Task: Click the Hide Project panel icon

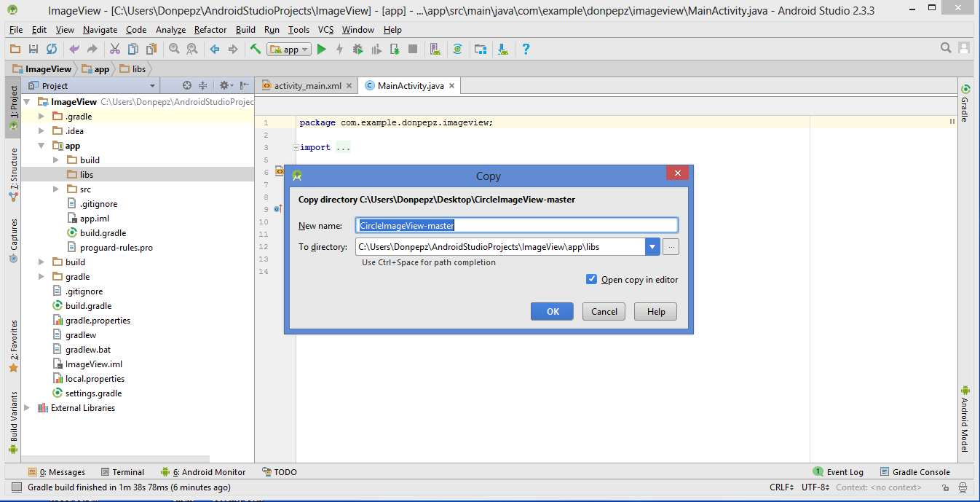Action: [245, 85]
